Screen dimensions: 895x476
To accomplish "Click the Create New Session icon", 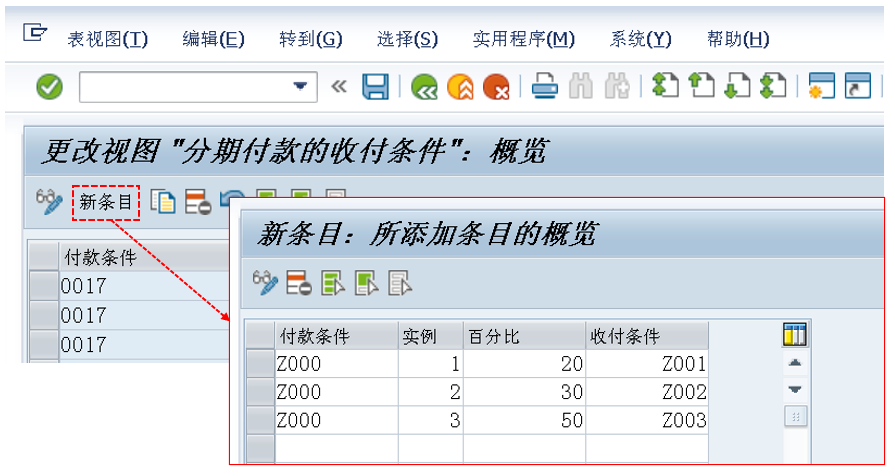I will pyautogui.click(x=822, y=86).
